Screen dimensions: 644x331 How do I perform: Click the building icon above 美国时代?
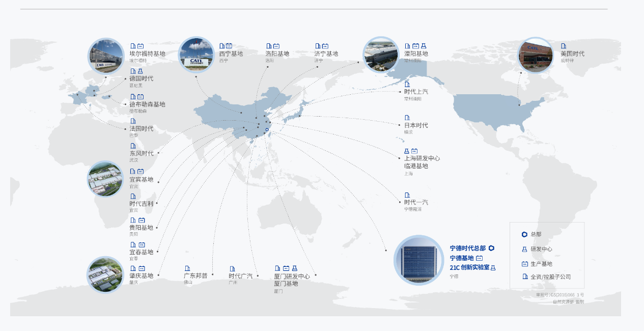(564, 46)
